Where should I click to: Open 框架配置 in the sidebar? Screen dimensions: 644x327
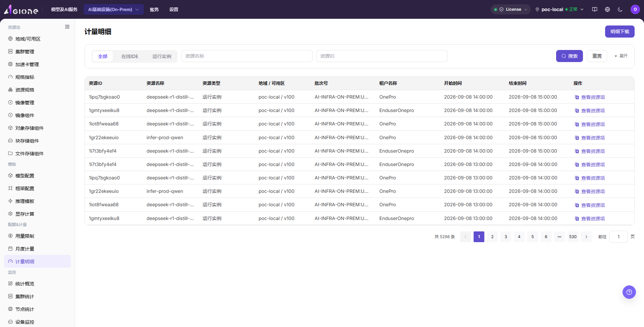37,188
